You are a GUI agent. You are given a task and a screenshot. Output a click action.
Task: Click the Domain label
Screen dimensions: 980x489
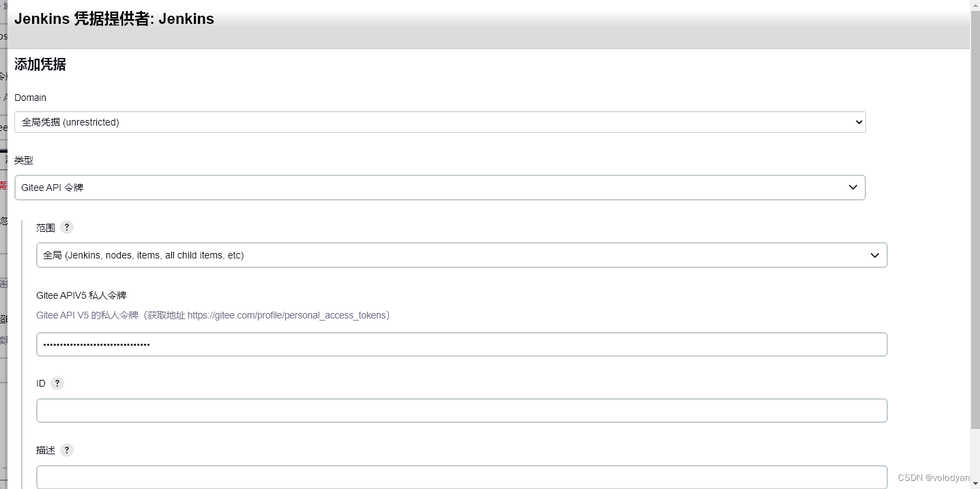pyautogui.click(x=30, y=98)
